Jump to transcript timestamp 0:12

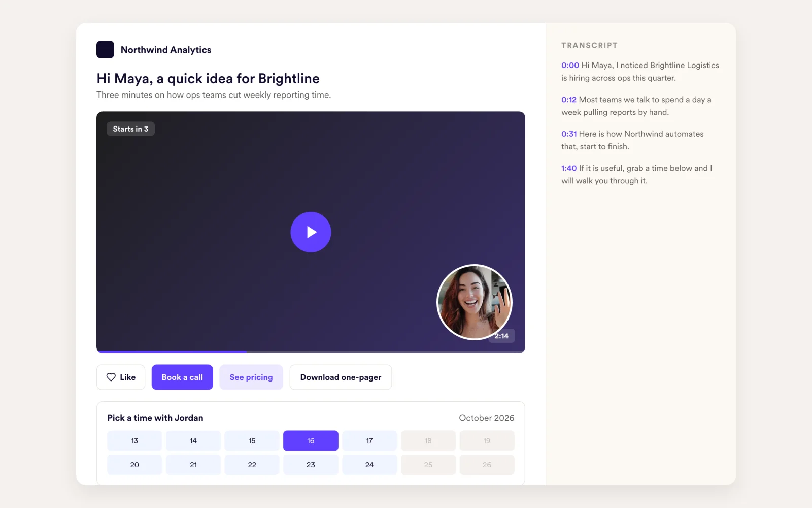point(569,100)
